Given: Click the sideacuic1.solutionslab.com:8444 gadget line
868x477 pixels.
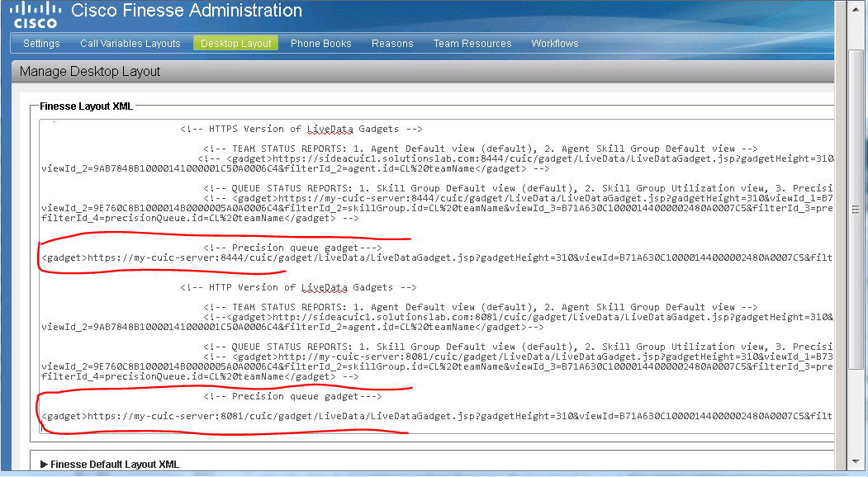Looking at the screenshot, I should pyautogui.click(x=516, y=158).
